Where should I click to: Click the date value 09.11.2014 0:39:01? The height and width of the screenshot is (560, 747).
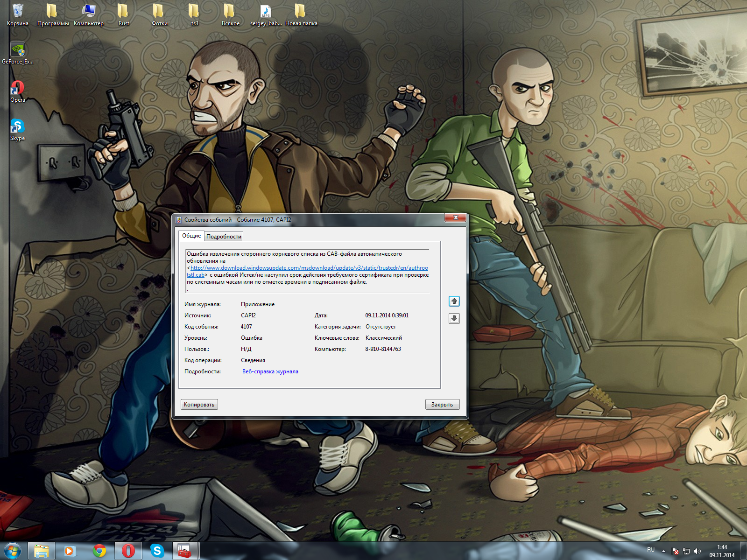[387, 315]
